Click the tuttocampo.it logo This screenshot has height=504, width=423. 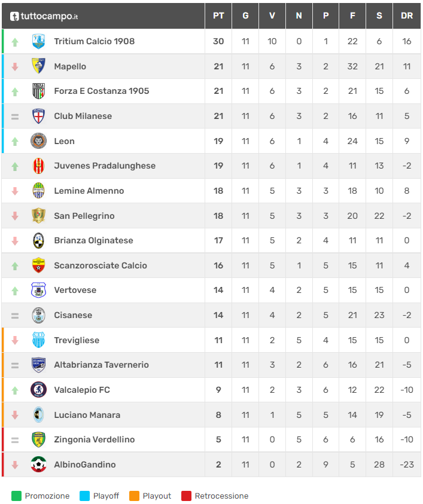[44, 16]
